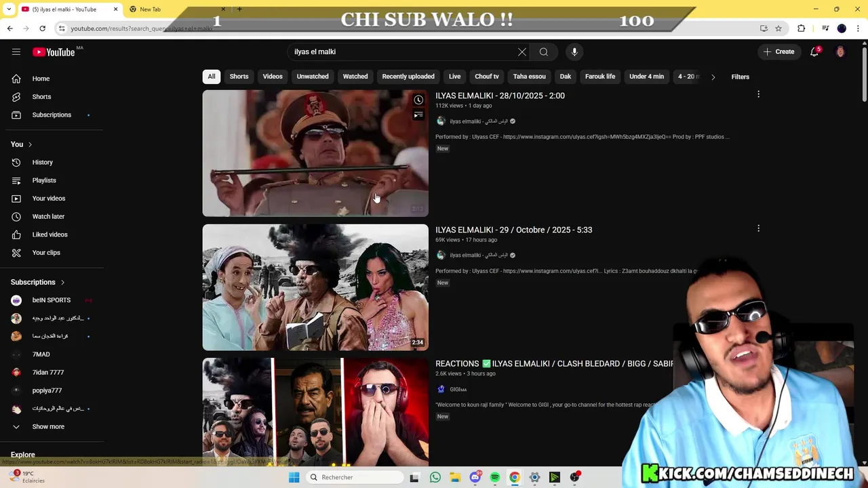Select the Shorts filter chip
The height and width of the screenshot is (488, 868).
[239, 77]
